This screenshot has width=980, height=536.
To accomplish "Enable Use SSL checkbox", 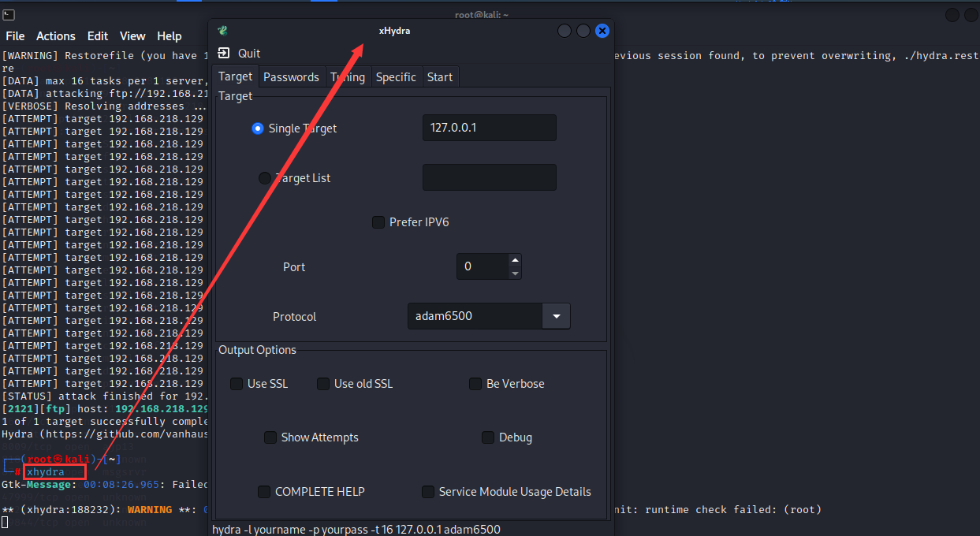I will [237, 384].
